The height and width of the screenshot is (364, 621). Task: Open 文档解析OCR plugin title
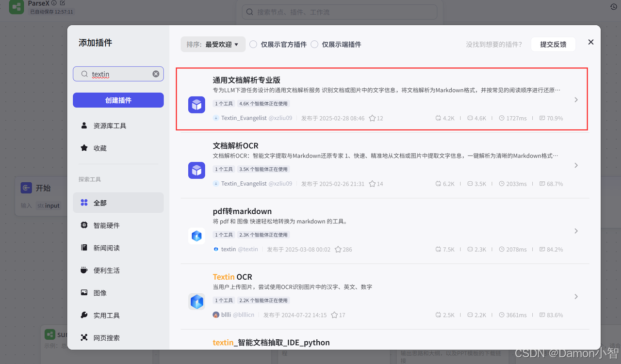[235, 145]
